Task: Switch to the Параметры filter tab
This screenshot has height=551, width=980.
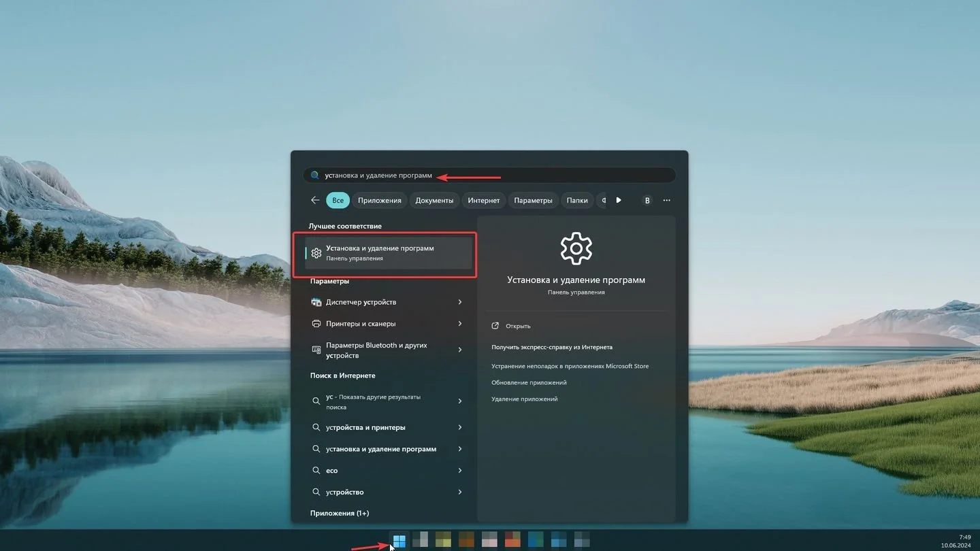Action: coord(534,200)
